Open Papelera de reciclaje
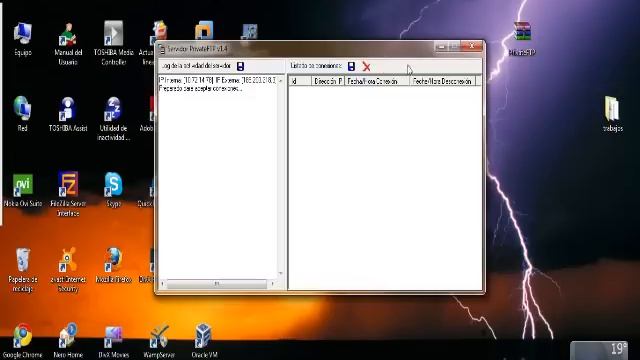This screenshot has height=360, width=640. (23, 270)
